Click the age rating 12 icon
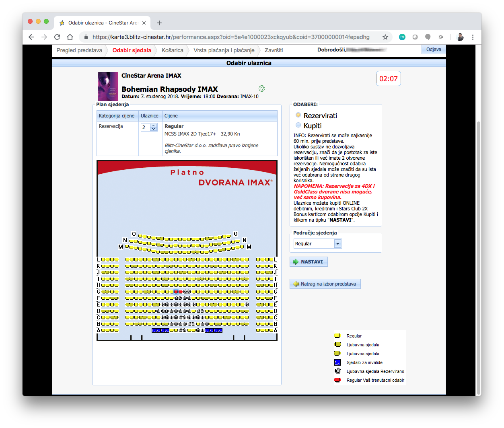 click(262, 88)
